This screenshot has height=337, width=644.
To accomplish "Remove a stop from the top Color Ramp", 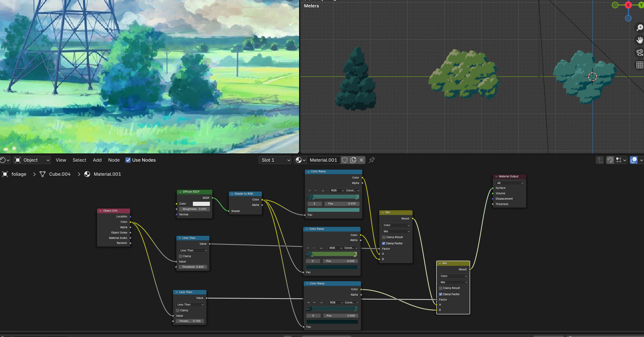I will [x=315, y=191].
